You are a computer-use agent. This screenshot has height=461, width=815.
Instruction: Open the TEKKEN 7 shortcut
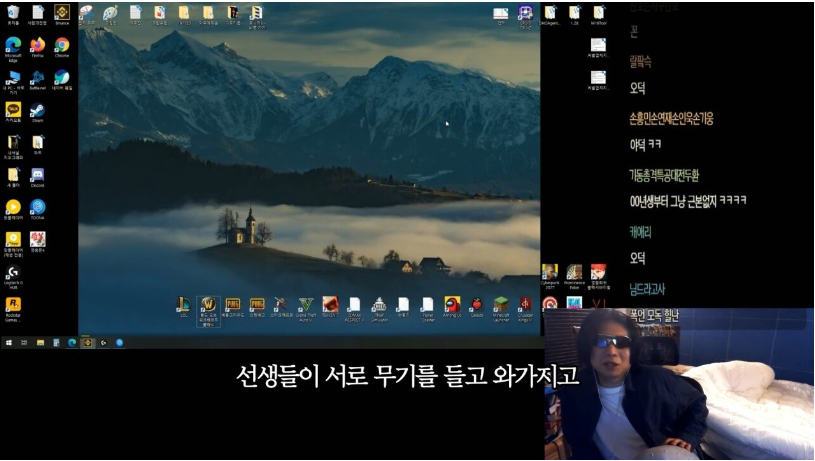[330, 307]
